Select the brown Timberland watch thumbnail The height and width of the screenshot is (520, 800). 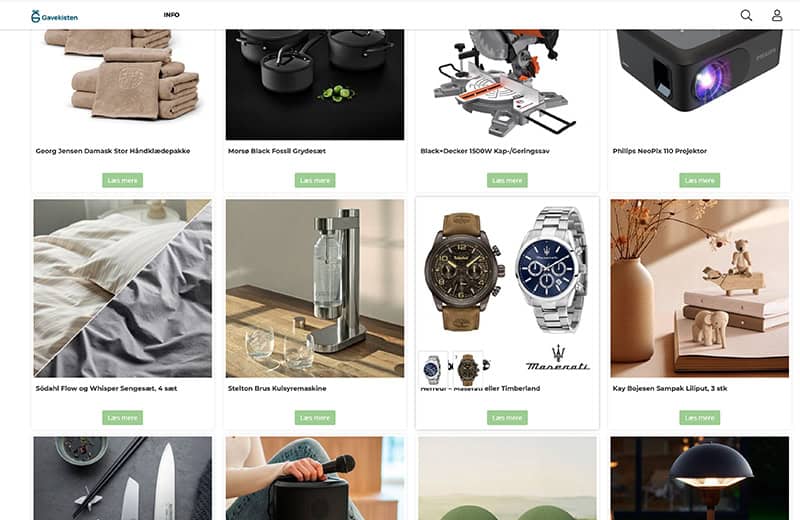pos(468,368)
